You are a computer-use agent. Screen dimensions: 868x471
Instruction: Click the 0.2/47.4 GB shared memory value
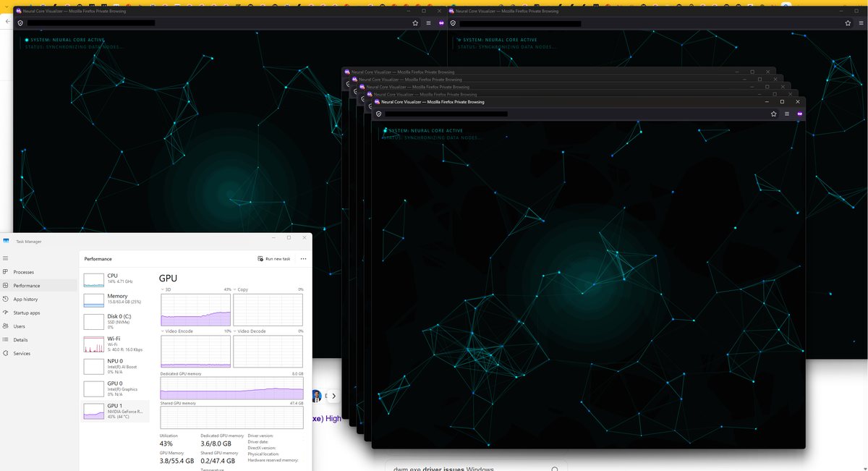click(x=218, y=460)
